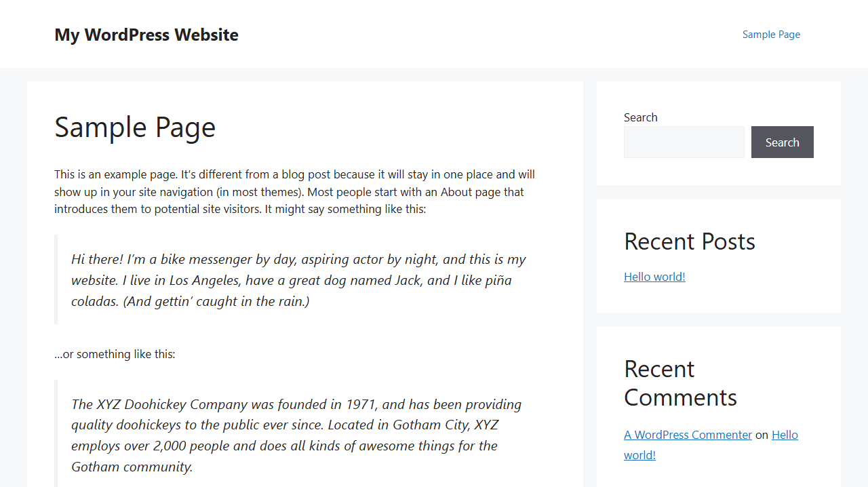Image resolution: width=868 pixels, height=487 pixels.
Task: Click the XYZ Doohickey Company quote block
Action: 296,435
